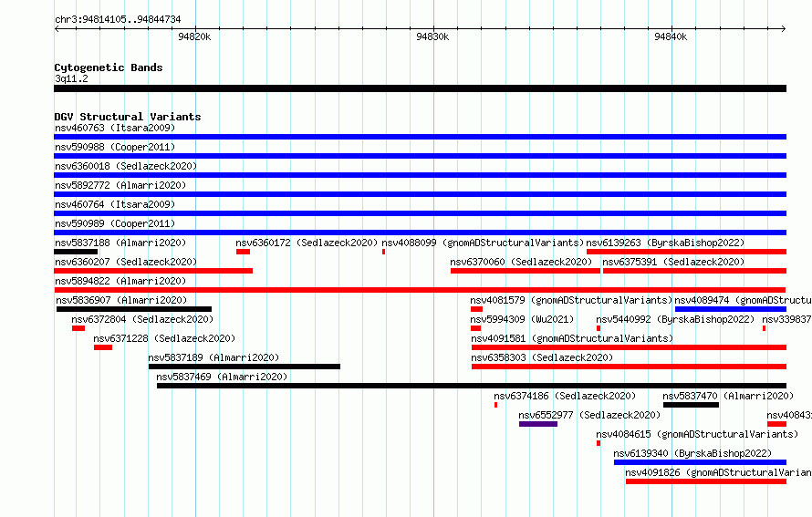Image resolution: width=812 pixels, height=517 pixels.
Task: Click the chr3:94814105..94844734 coordinates text
Action: 118,20
